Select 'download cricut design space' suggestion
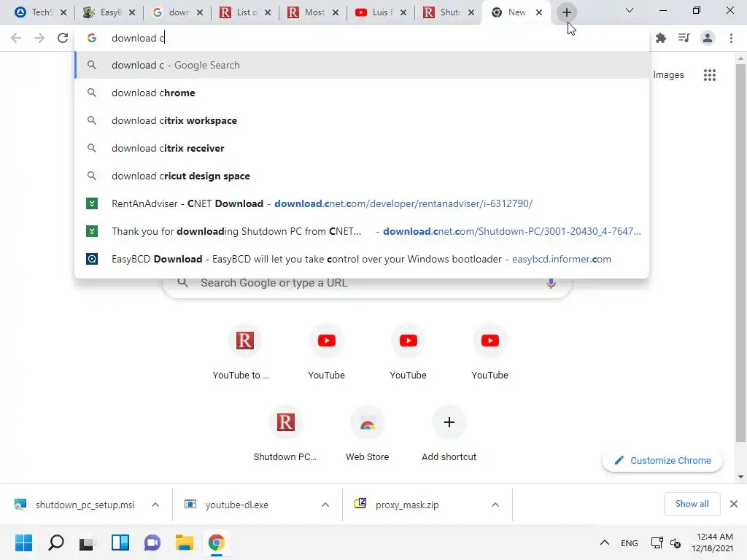The height and width of the screenshot is (560, 747). [x=362, y=176]
